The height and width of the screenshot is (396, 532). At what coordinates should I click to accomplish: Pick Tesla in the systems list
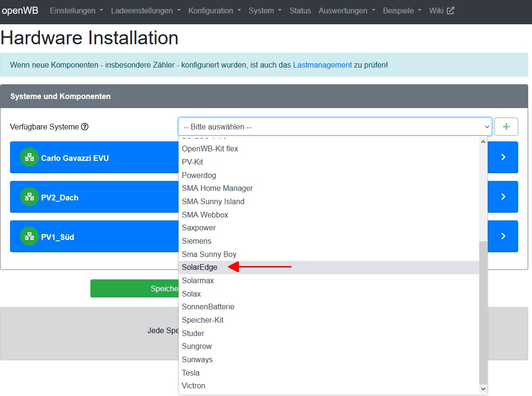click(x=190, y=373)
